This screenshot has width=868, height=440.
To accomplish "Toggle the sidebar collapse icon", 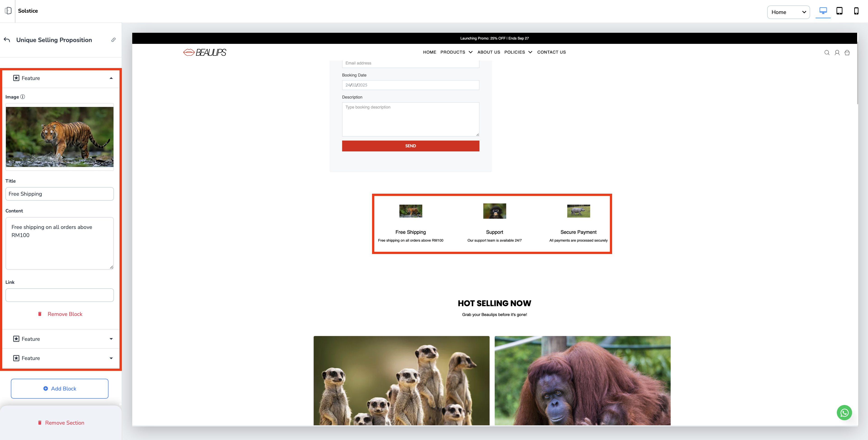I will [x=8, y=11].
